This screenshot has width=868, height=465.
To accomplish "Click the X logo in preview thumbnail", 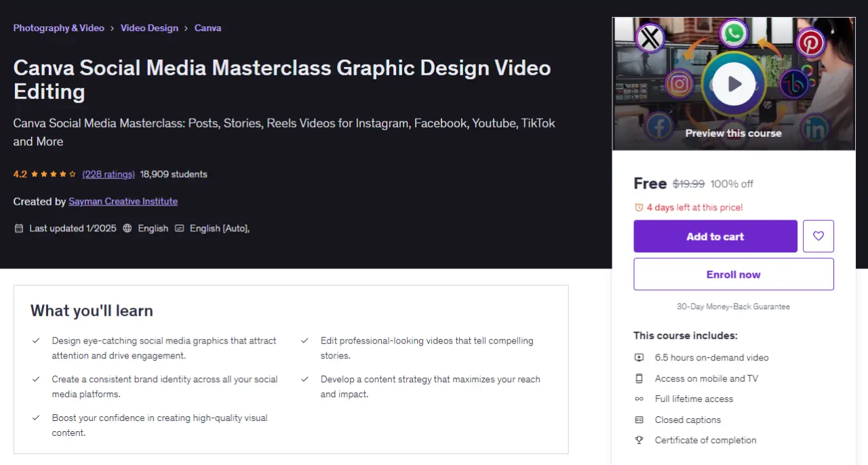I will 650,38.
